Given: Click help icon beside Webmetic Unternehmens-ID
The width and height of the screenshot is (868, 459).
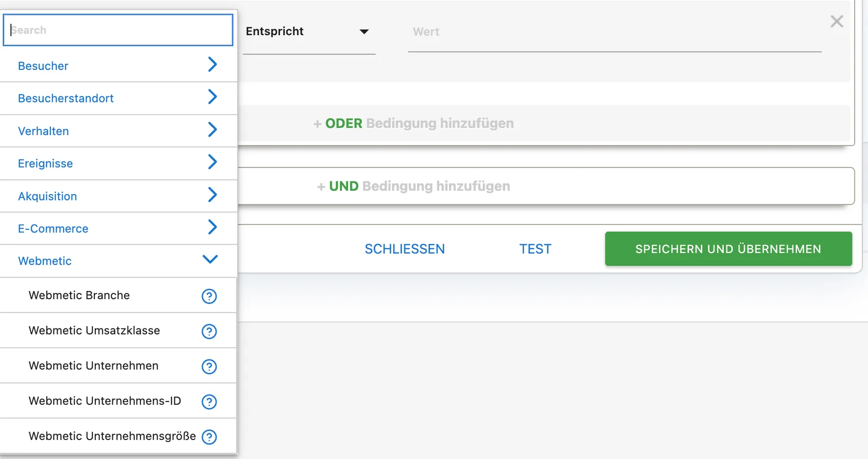Looking at the screenshot, I should [209, 402].
